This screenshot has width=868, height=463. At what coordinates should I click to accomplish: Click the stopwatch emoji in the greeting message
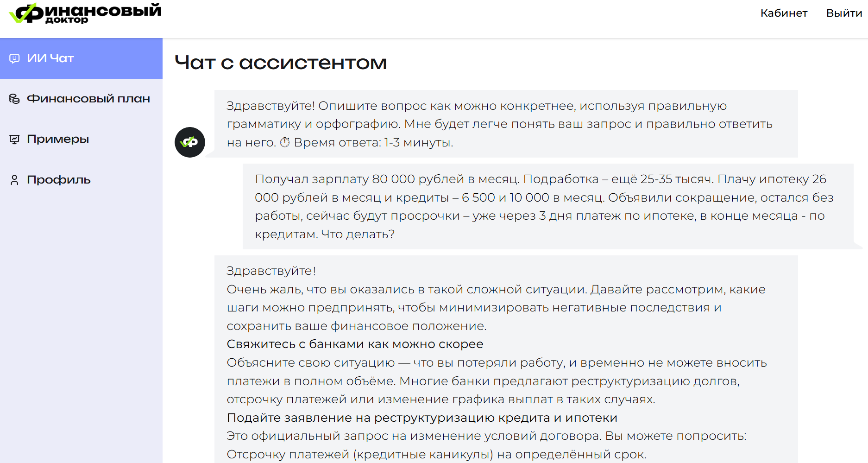point(285,142)
